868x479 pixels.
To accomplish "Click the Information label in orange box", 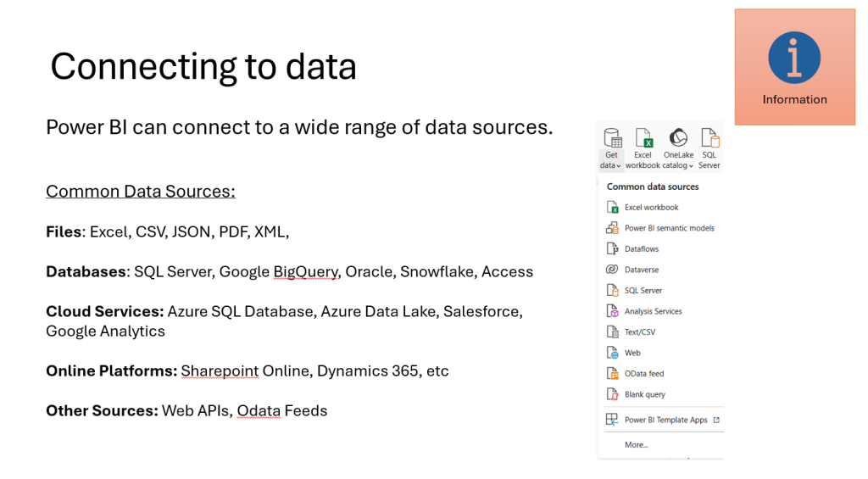I will coord(794,100).
